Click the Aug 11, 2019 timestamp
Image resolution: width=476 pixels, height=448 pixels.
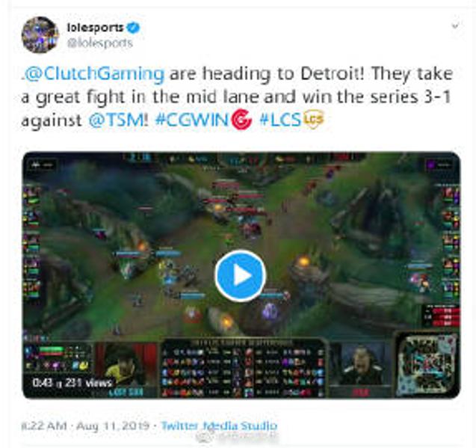pyautogui.click(x=113, y=426)
